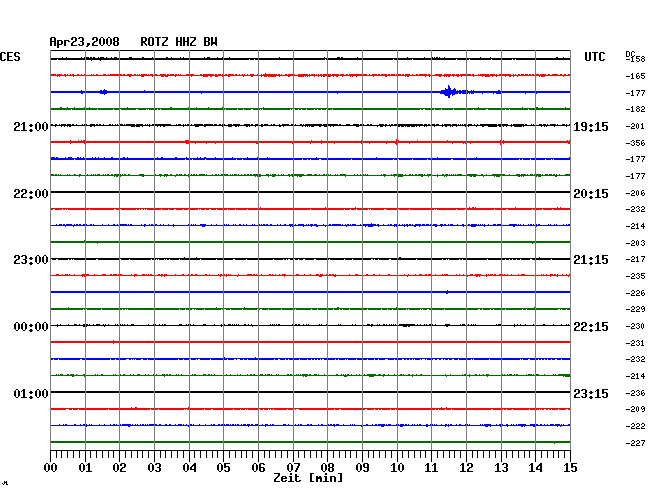Image resolution: width=650 pixels, height=494 pixels.
Task: Pick the DC offset value -203
Action: pos(635,243)
